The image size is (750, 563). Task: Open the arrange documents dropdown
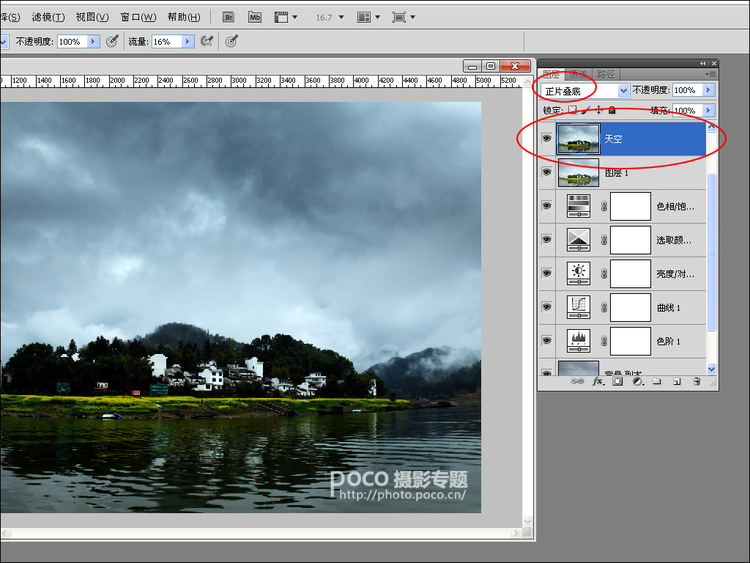coord(368,17)
